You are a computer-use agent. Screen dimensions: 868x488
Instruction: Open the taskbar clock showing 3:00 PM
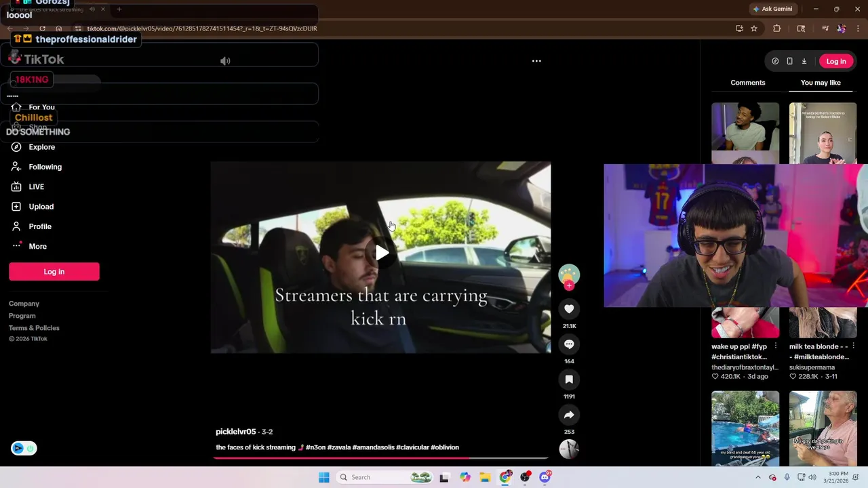pyautogui.click(x=838, y=477)
